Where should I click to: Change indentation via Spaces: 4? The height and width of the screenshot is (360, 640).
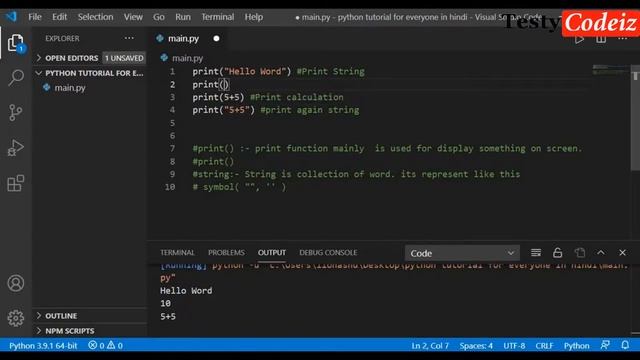click(x=476, y=345)
